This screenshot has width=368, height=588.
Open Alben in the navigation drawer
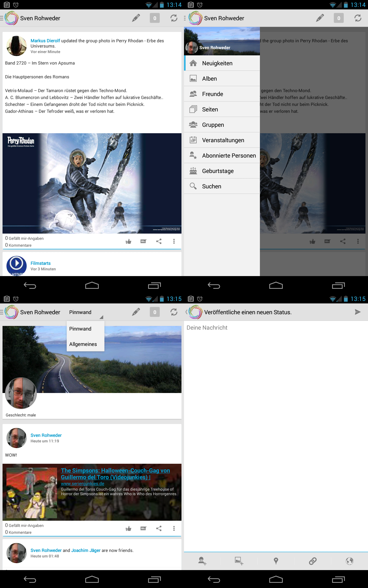pyautogui.click(x=222, y=79)
